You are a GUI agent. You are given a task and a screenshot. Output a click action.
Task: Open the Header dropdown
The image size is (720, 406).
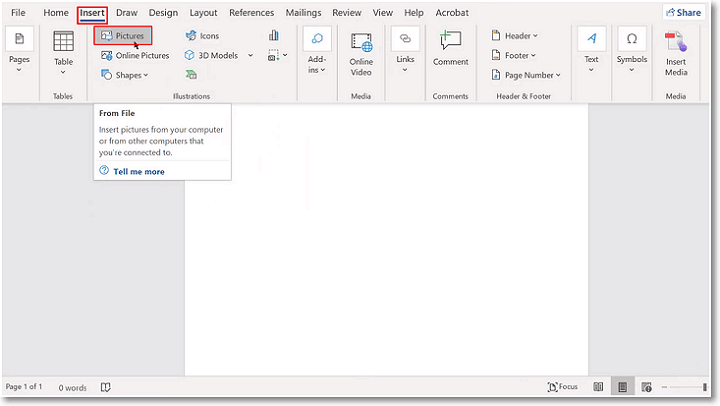[x=514, y=35]
